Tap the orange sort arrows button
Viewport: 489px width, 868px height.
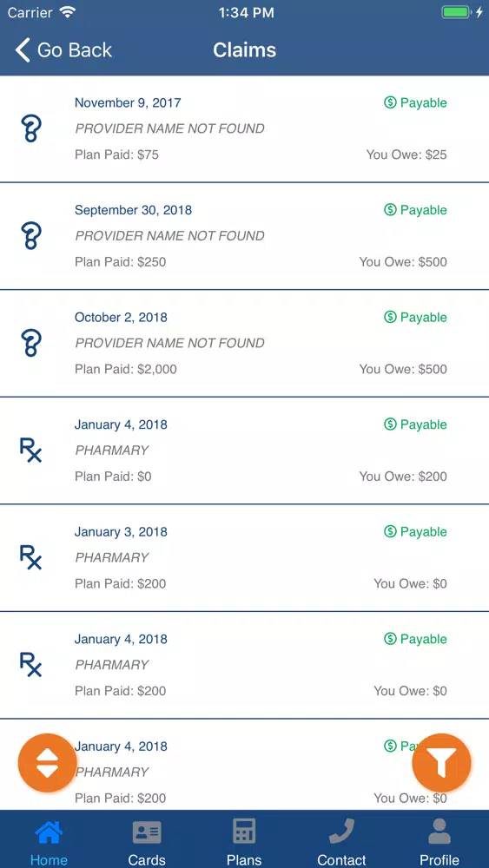48,763
